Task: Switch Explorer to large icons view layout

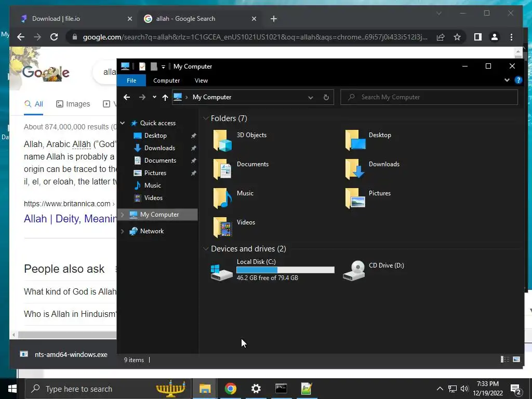Action: pyautogui.click(x=516, y=360)
